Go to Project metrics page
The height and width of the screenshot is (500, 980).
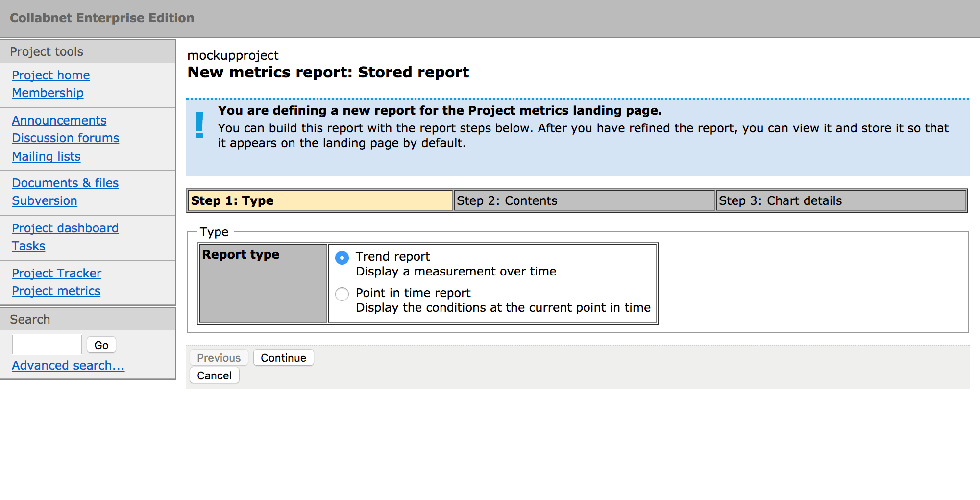tap(56, 291)
